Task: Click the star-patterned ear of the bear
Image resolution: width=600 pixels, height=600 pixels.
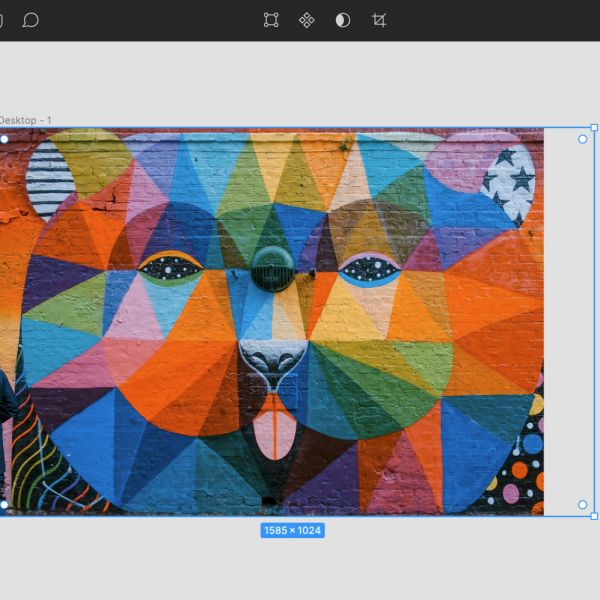Action: click(508, 182)
